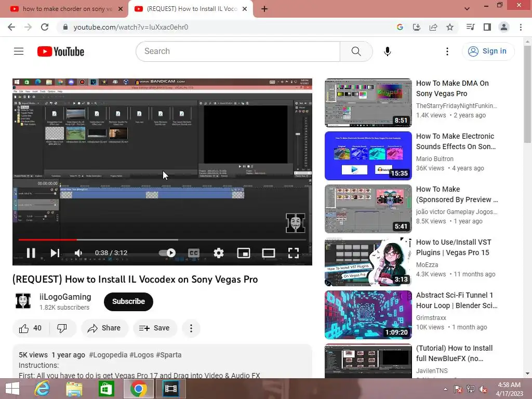Click the Sign in button

pyautogui.click(x=488, y=51)
